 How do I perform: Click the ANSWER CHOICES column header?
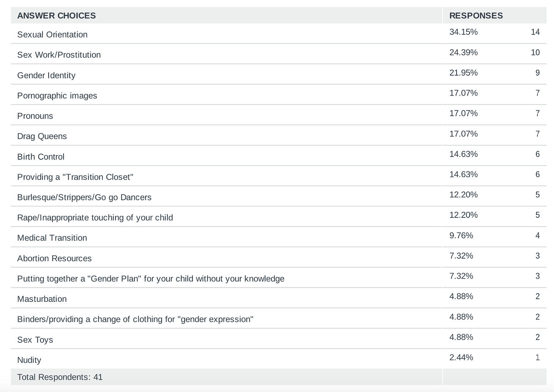(56, 16)
